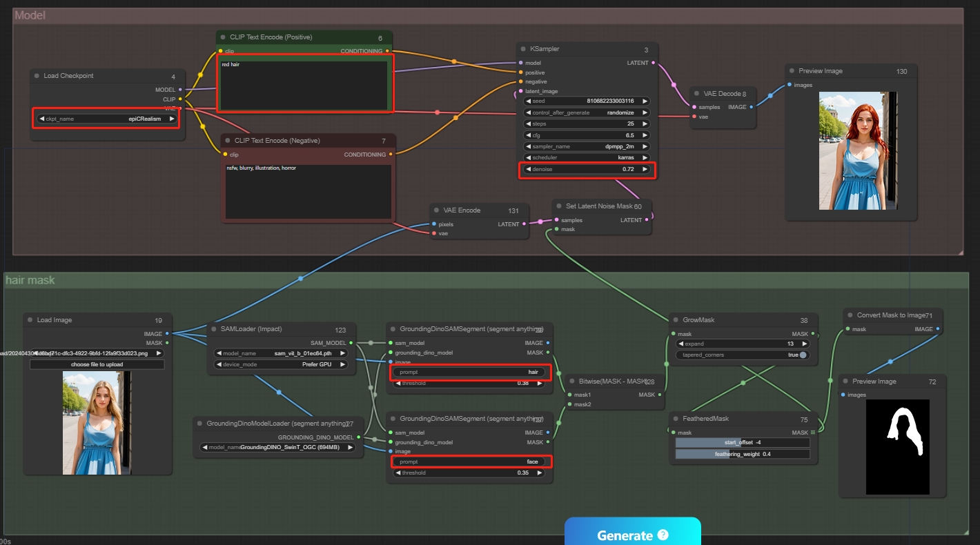
Task: Click the pixels input dot on VAE Encode
Action: pos(435,224)
